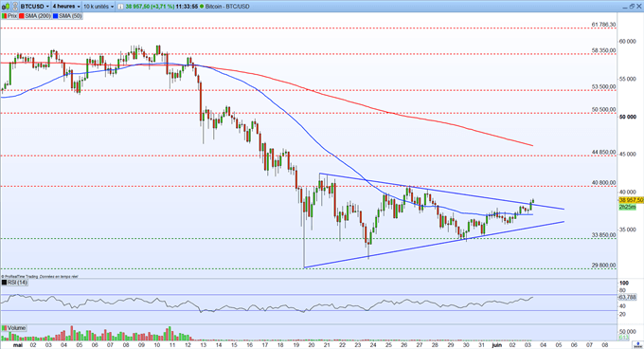This screenshot has width=644, height=349.
Task: Click the 40 800,00 level label
Action: [x=604, y=182]
